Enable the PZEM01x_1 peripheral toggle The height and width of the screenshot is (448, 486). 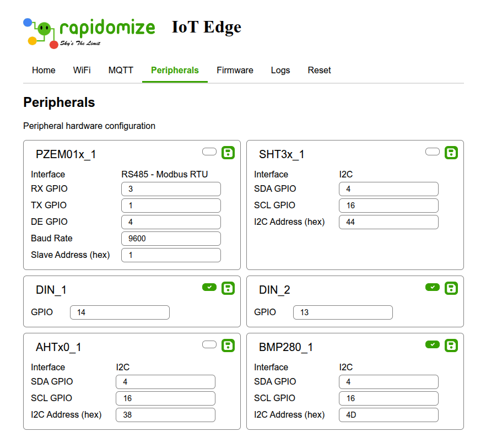209,152
